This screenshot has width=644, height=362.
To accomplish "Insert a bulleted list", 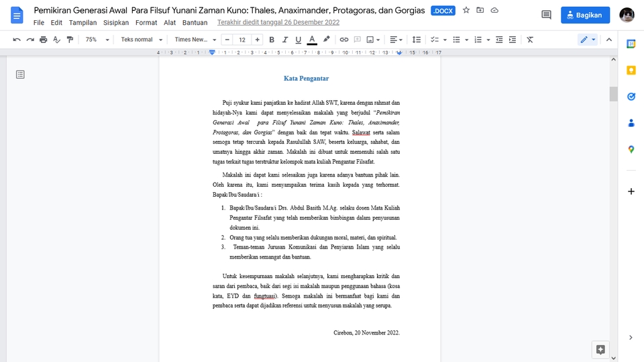I will point(456,40).
